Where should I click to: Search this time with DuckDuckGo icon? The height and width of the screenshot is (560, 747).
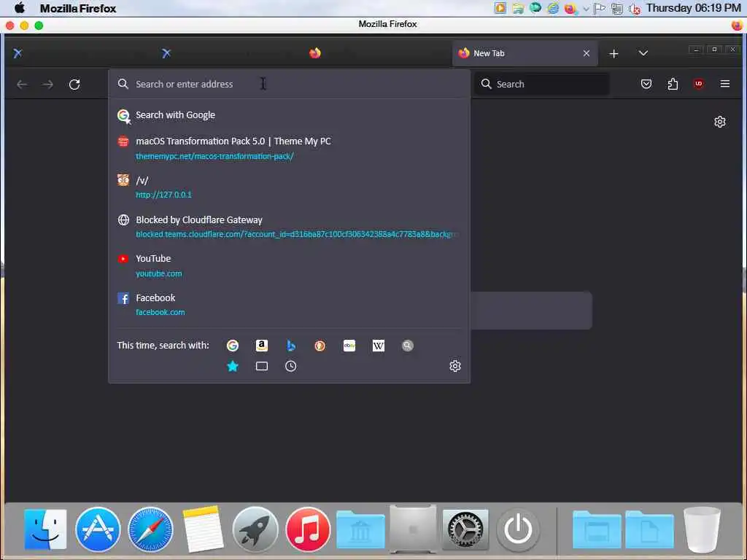point(320,345)
